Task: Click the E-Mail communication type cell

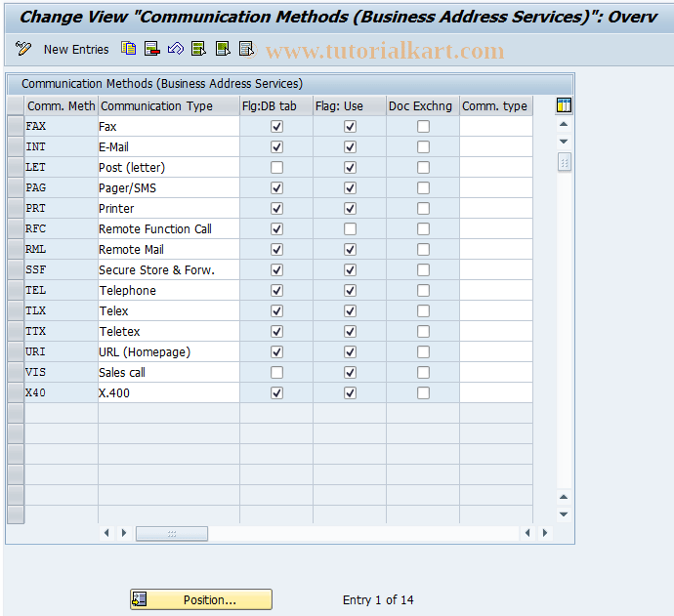Action: tap(169, 146)
